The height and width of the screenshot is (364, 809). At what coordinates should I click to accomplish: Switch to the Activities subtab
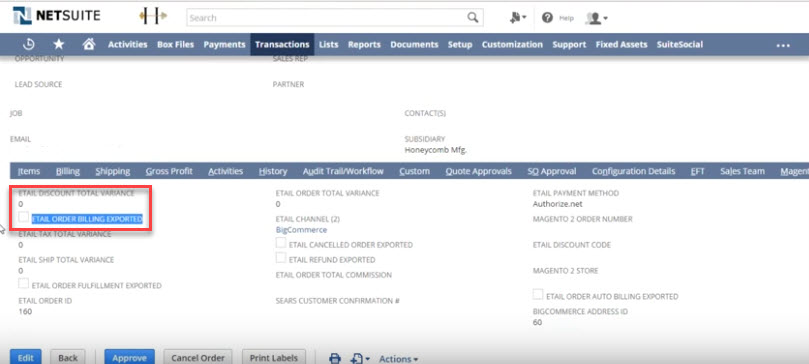pyautogui.click(x=225, y=171)
